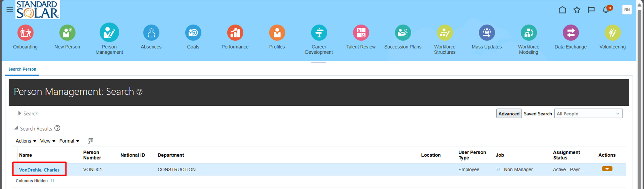Select the VOND01 person number cell
644x189 pixels.
click(x=93, y=170)
